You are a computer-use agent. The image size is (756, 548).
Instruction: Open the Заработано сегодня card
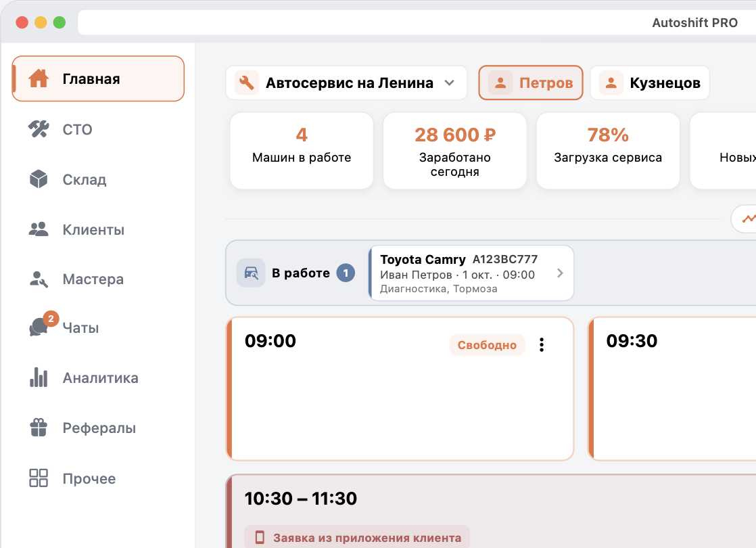(454, 150)
